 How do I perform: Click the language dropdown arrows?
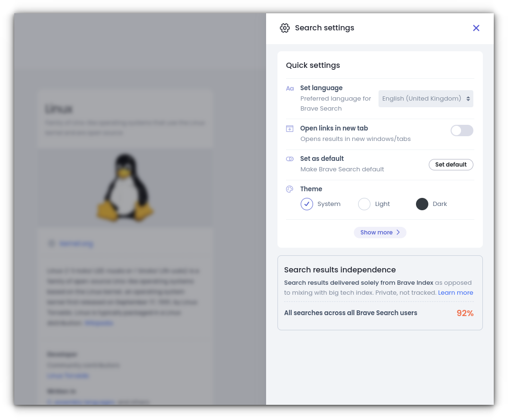coord(468,99)
